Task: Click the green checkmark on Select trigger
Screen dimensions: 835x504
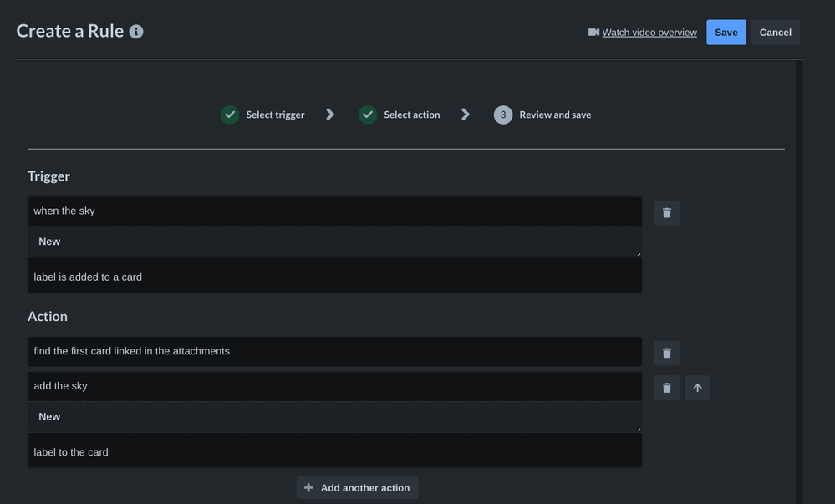Action: [229, 115]
